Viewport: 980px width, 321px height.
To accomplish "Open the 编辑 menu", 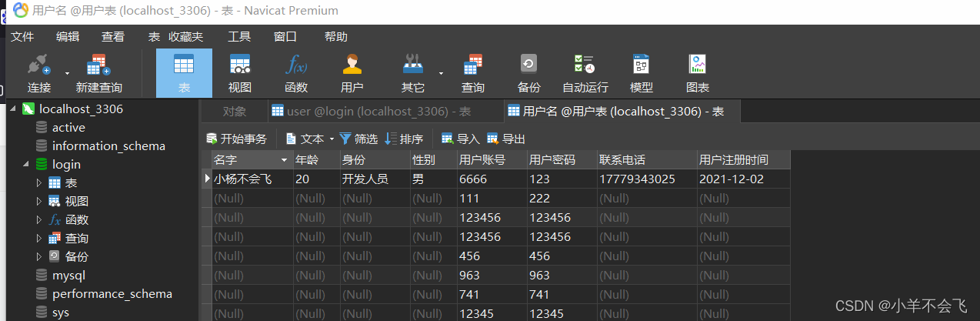I will tap(68, 36).
